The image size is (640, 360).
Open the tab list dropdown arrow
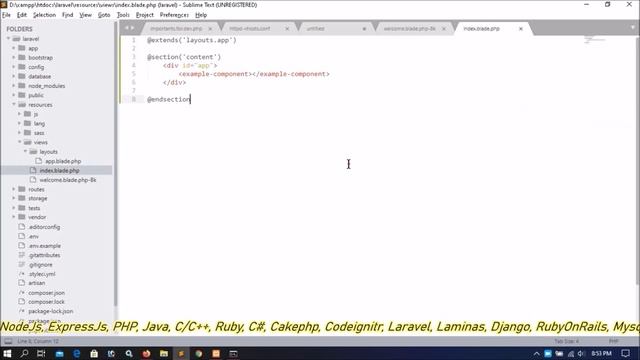click(x=633, y=28)
